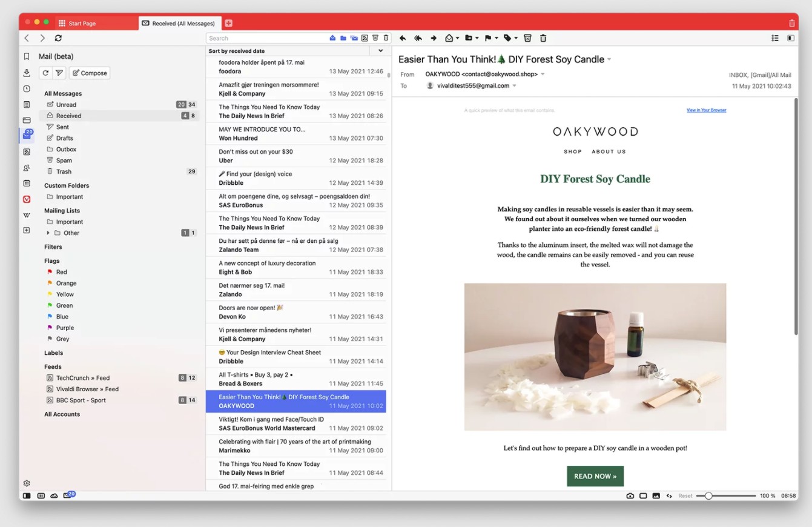
Task: Click the Reset zoom button
Action: (685, 496)
